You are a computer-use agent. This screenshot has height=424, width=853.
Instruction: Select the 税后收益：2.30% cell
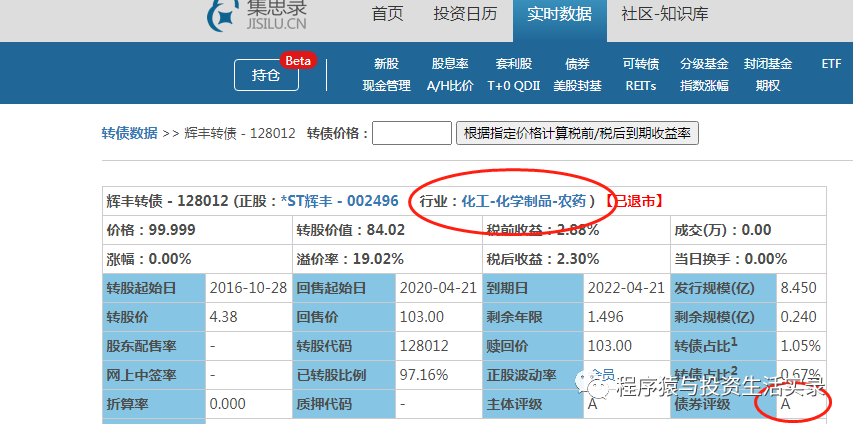(x=576, y=259)
